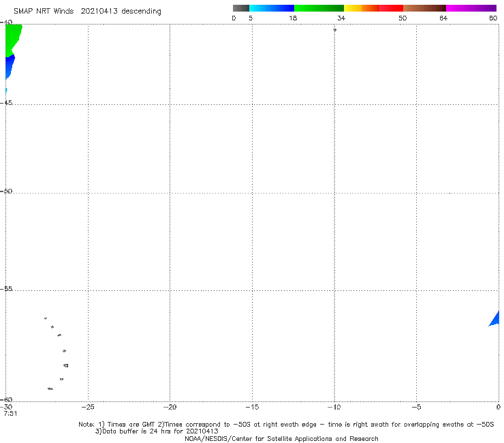Viewport: 504px width, 443px height.
Task: Click the red segment of the color bar
Action: (391, 8)
